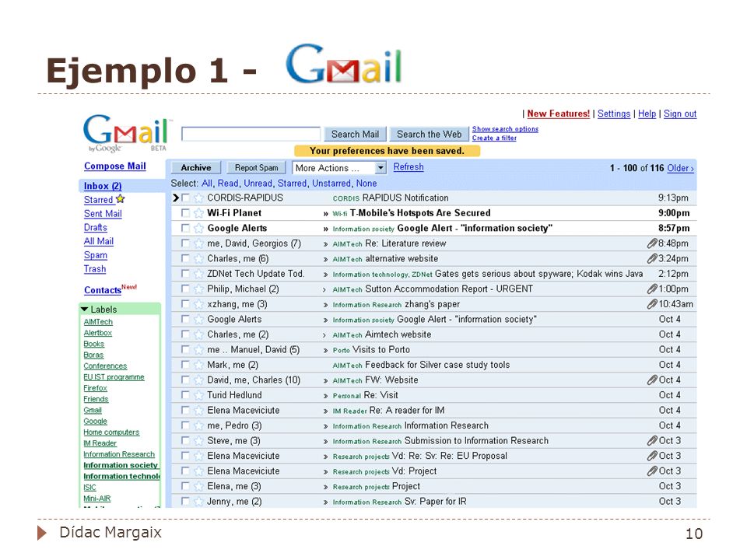Star the Jenny, me (2) conversation

[x=198, y=502]
